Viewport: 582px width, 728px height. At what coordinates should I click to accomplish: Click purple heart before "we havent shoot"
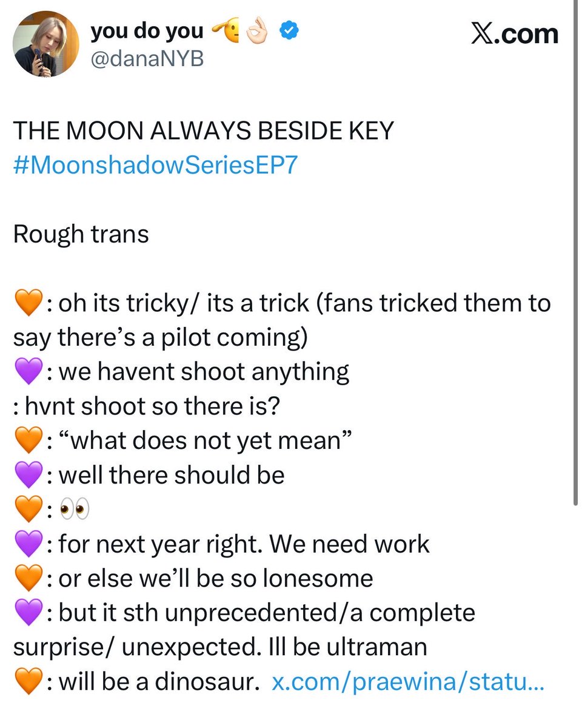[28, 372]
